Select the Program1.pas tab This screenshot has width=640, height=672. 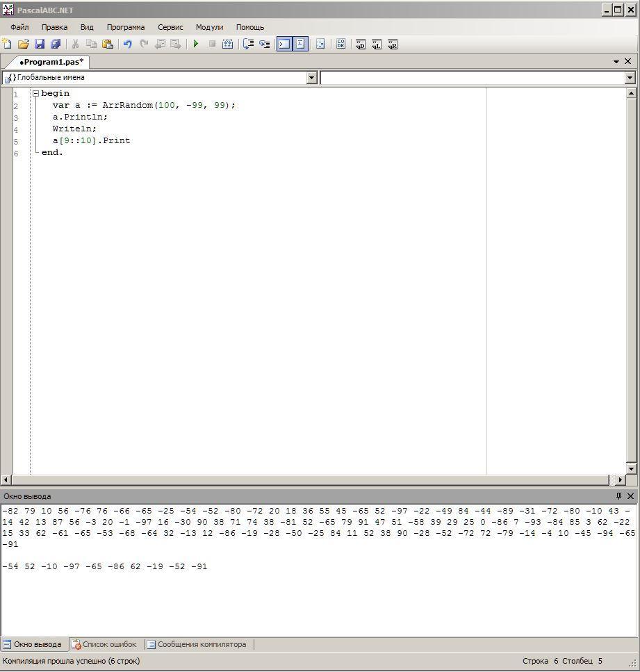[x=51, y=62]
